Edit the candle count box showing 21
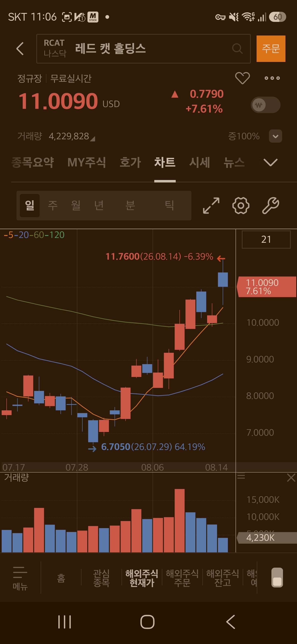Viewport: 297px width, 644px height. pyautogui.click(x=266, y=239)
